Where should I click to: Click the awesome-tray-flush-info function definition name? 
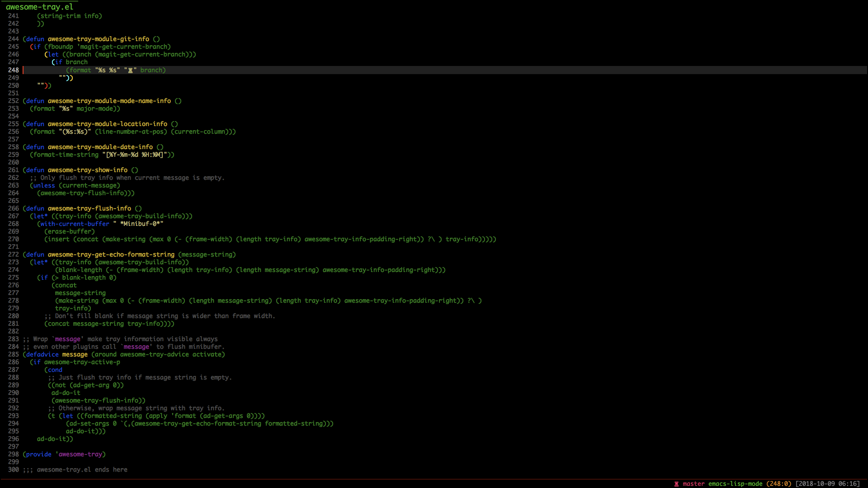[x=89, y=209]
